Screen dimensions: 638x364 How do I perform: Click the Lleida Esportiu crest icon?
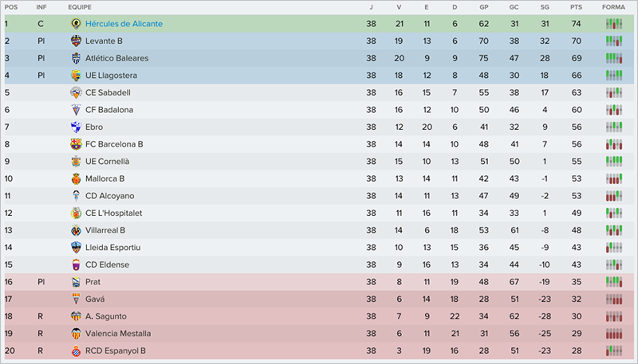point(77,248)
